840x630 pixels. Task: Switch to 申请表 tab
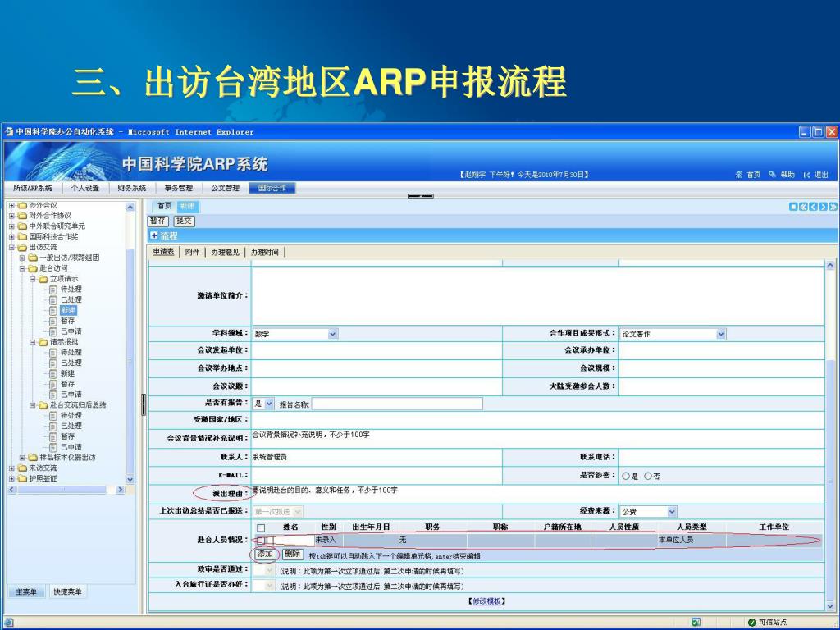tap(163, 252)
